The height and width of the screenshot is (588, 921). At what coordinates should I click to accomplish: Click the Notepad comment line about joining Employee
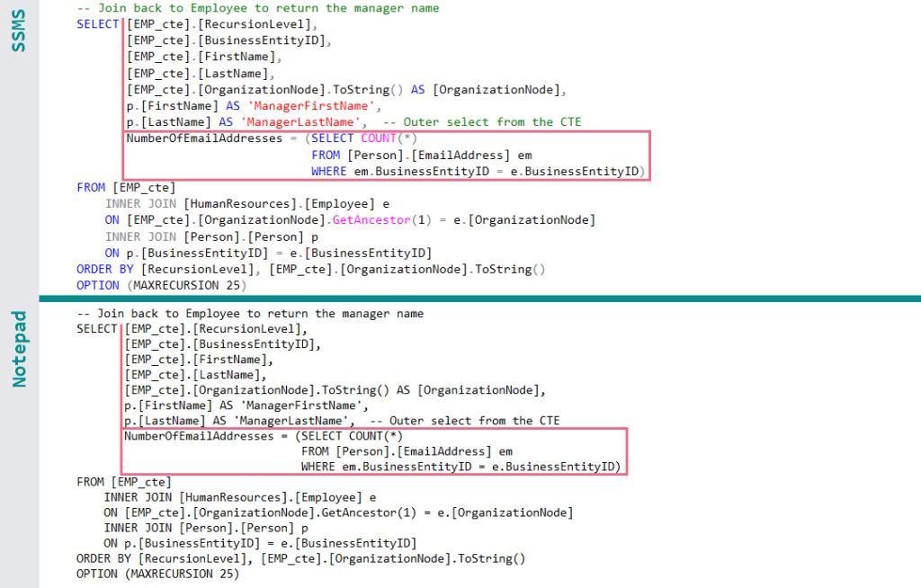pos(250,314)
